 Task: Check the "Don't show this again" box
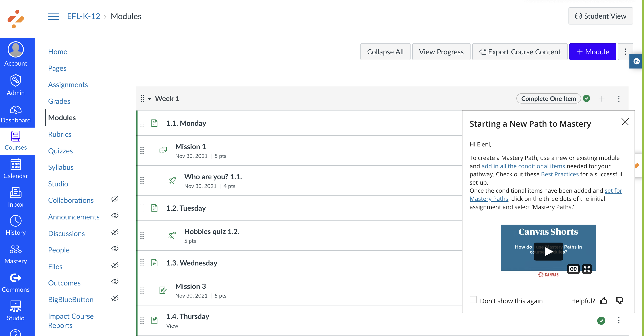point(473,300)
